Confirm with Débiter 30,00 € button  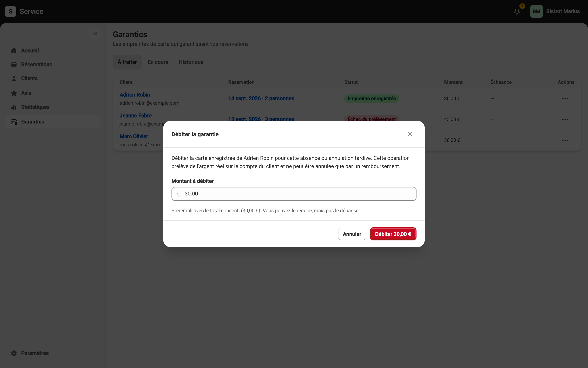393,234
